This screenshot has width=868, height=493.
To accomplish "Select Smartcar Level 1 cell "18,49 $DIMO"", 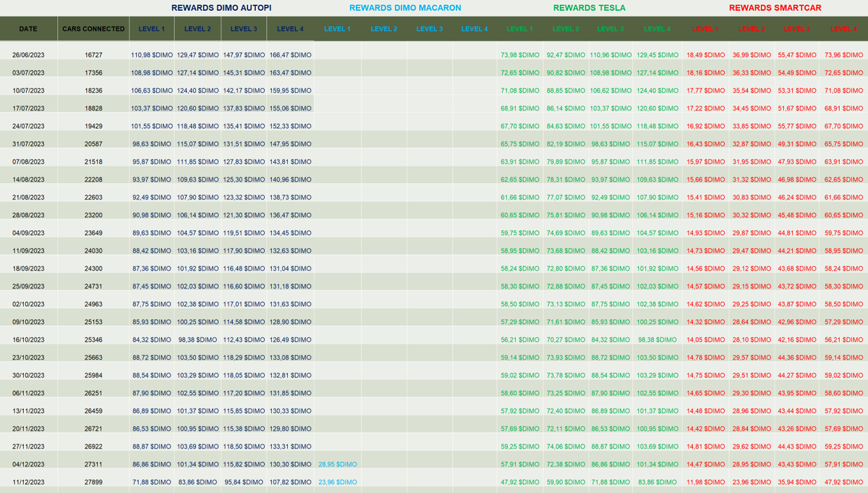I will (706, 55).
